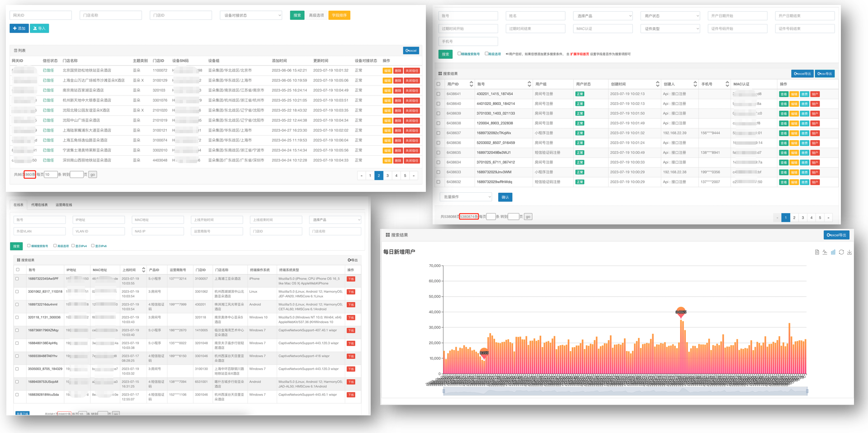Click red 下线 for account 320118_1131_300036
868x433 pixels.
coord(351,318)
